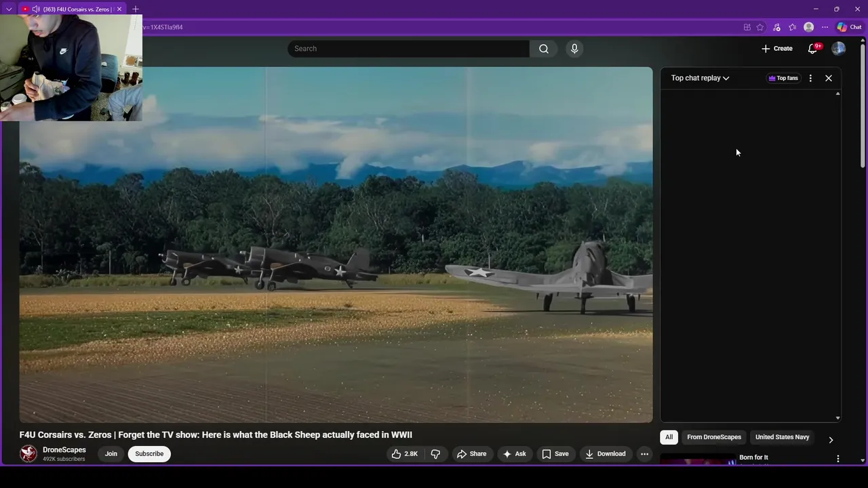Show more filter chips with the arrow

click(x=831, y=440)
